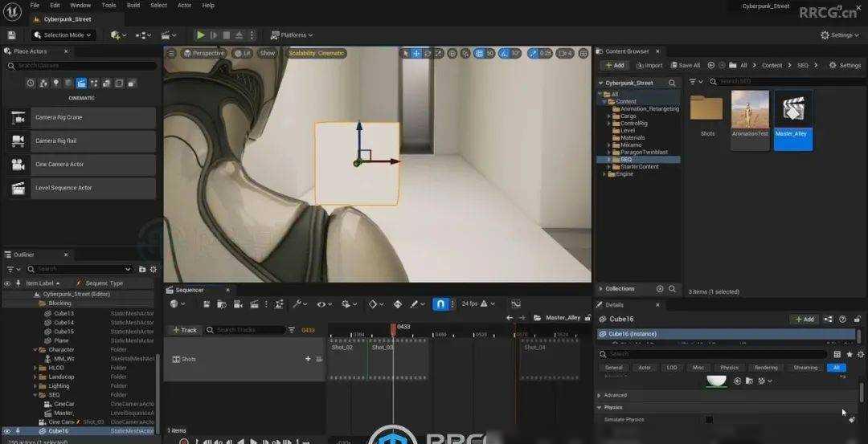This screenshot has height=444, width=868.
Task: Open the Platforms dropdown
Action: (292, 35)
